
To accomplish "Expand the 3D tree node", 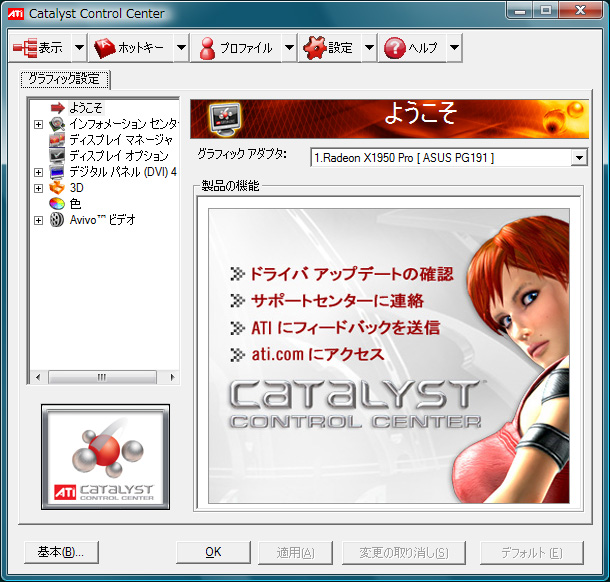I will click(38, 188).
